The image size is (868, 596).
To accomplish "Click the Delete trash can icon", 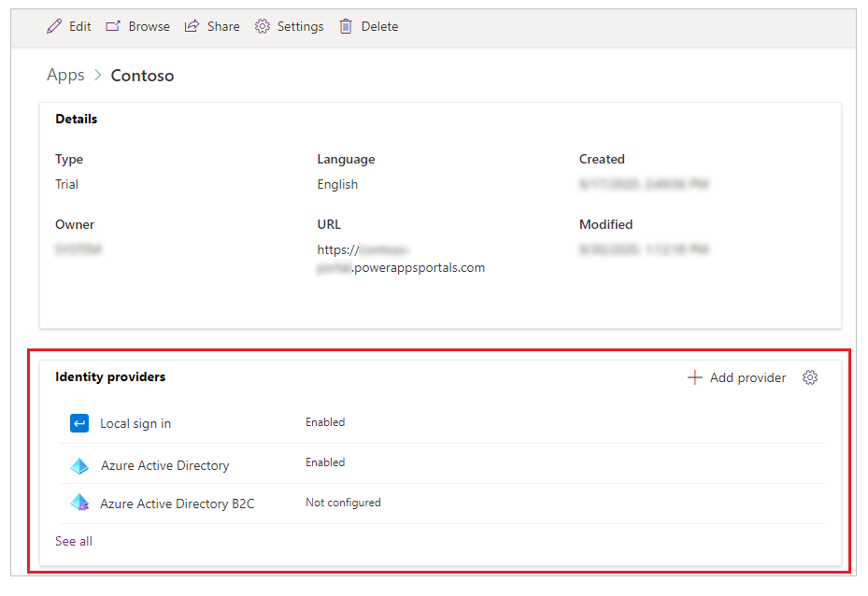I will [346, 26].
